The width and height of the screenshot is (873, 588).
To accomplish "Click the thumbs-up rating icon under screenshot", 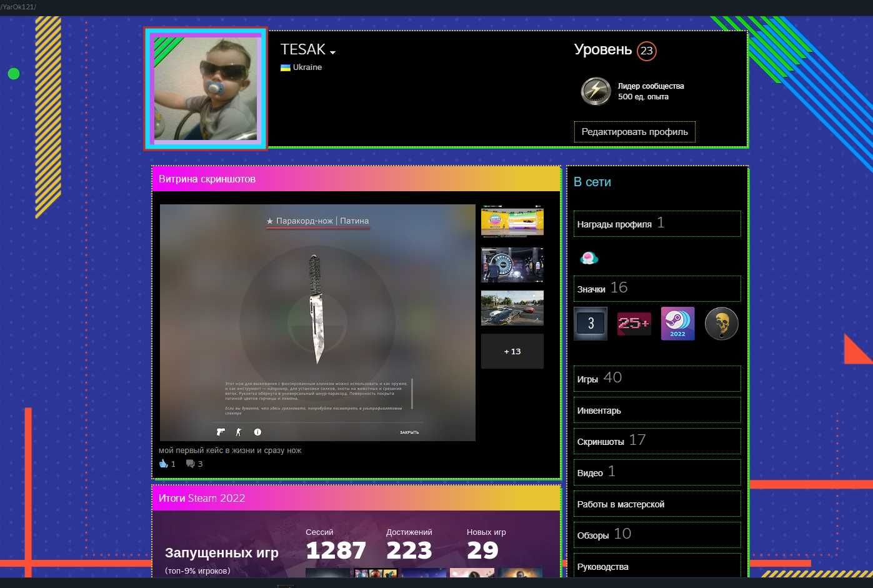I will pos(164,464).
